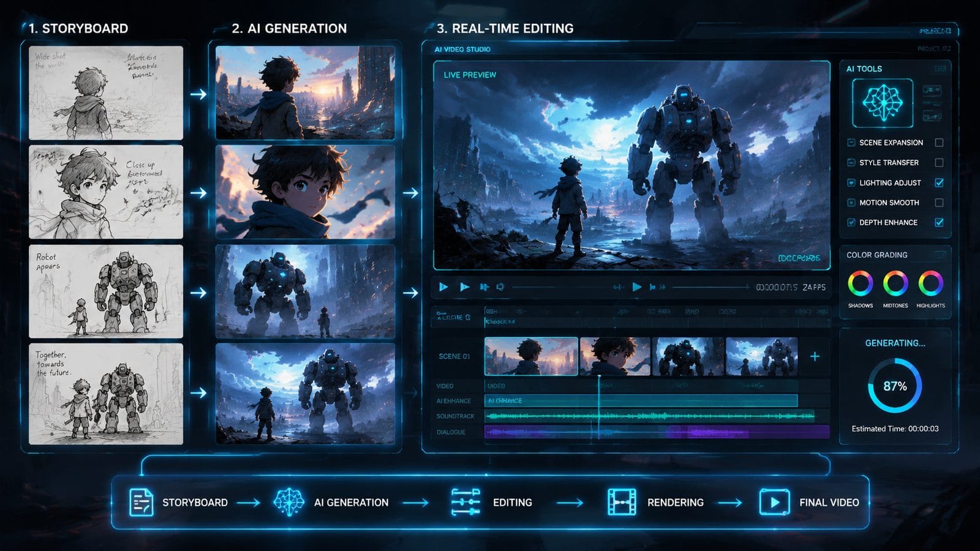Click the purple dialogue waveform clip
The height and width of the screenshot is (551, 980).
coord(657,432)
